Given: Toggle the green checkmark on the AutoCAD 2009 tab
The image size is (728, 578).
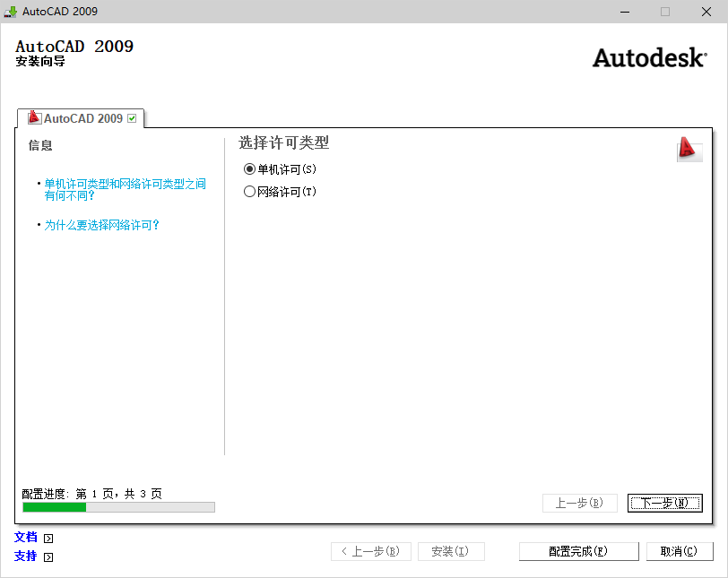Looking at the screenshot, I should coord(131,116).
